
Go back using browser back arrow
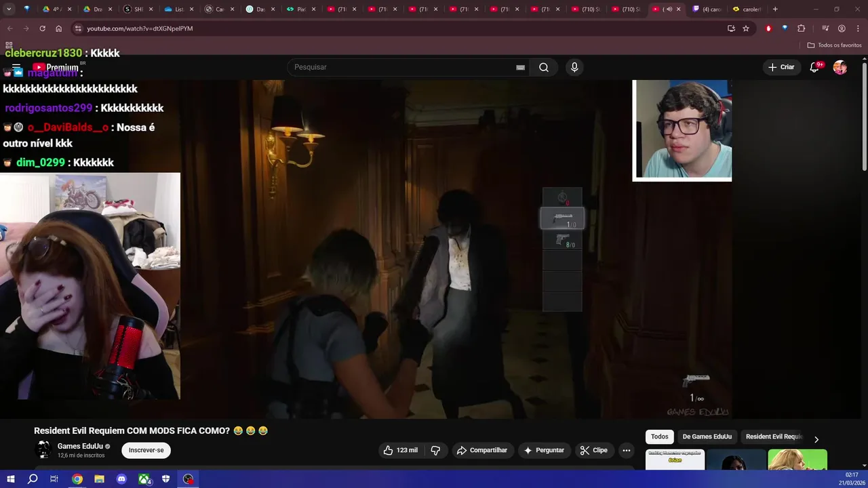pyautogui.click(x=10, y=28)
